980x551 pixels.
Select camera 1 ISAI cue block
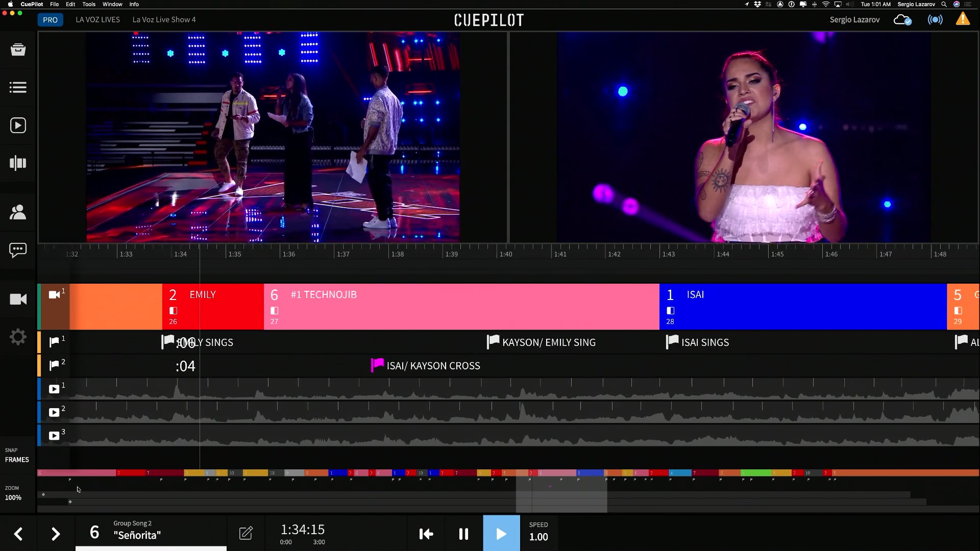tap(803, 307)
